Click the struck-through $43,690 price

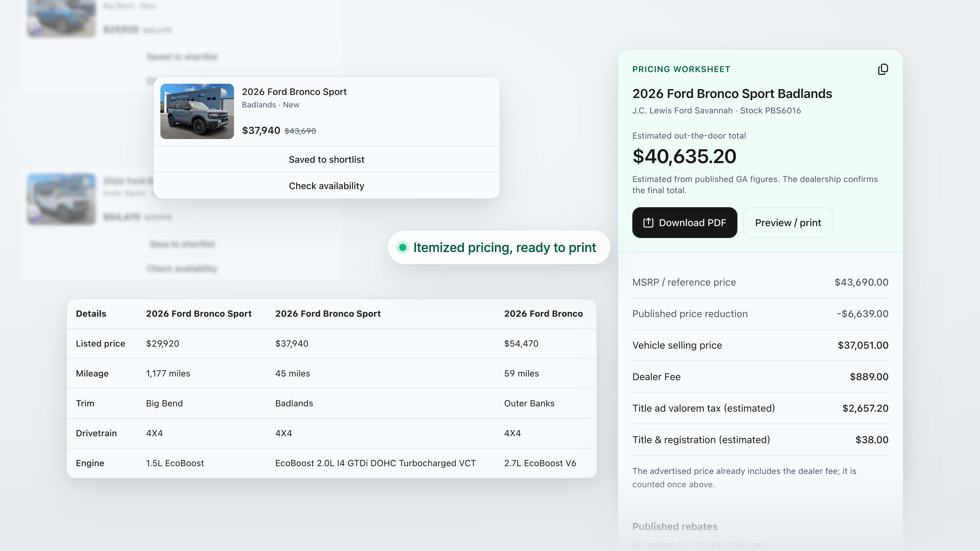(x=300, y=131)
